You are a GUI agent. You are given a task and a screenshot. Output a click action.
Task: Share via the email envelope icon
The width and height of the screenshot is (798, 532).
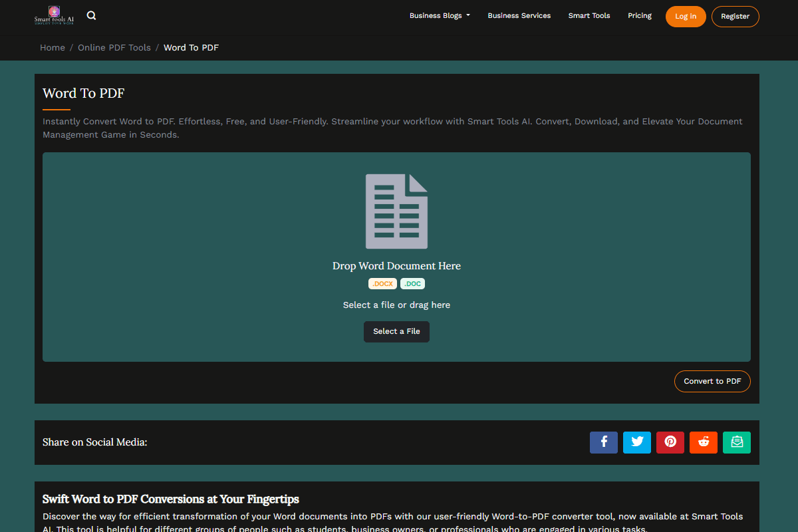737,442
